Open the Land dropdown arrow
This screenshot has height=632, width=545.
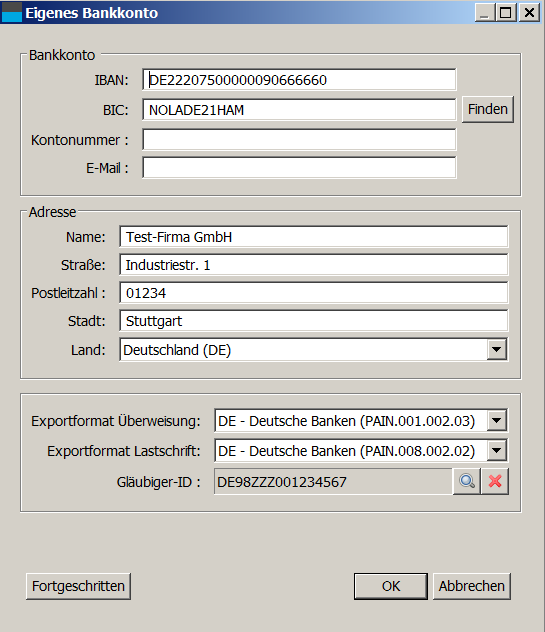pos(497,349)
